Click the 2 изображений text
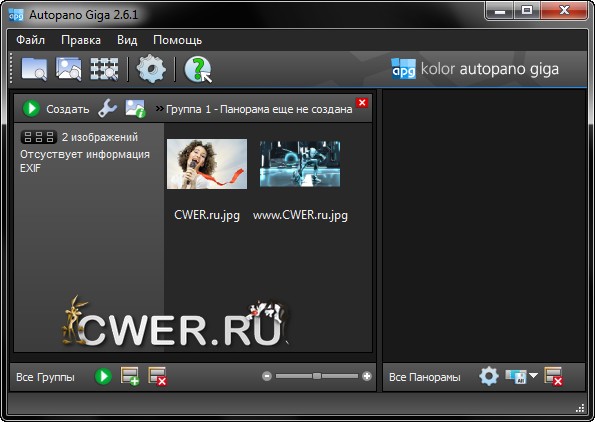The image size is (595, 422). (x=100, y=137)
